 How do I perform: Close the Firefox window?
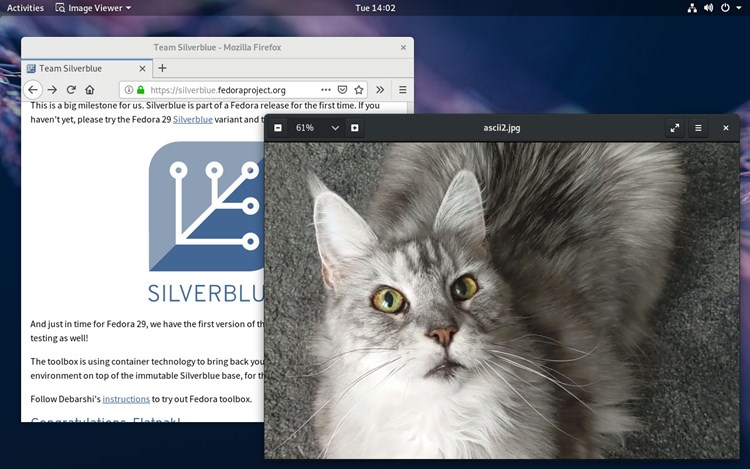point(403,47)
